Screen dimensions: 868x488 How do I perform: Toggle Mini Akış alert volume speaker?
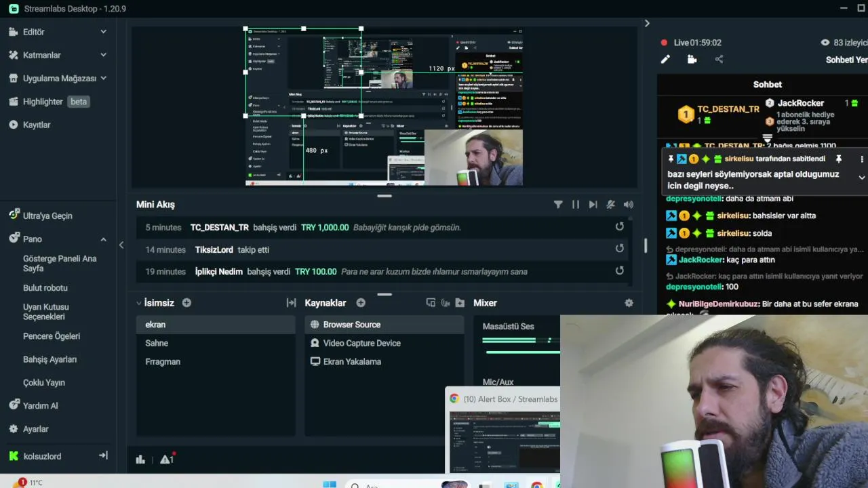click(x=629, y=205)
